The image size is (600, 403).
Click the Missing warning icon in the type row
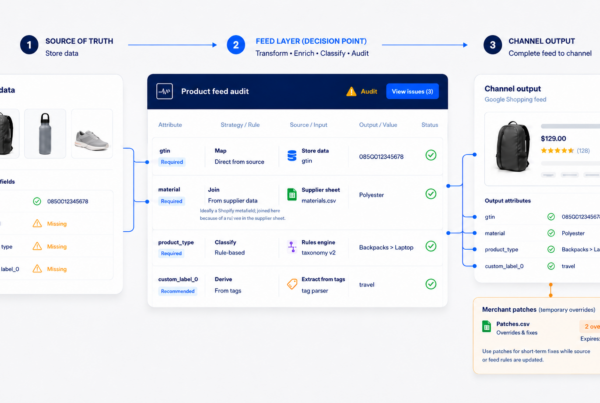point(37,246)
